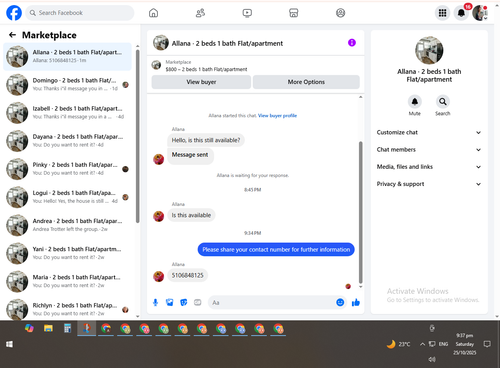
Task: Open the Marketplace tab icon
Action: tap(294, 13)
